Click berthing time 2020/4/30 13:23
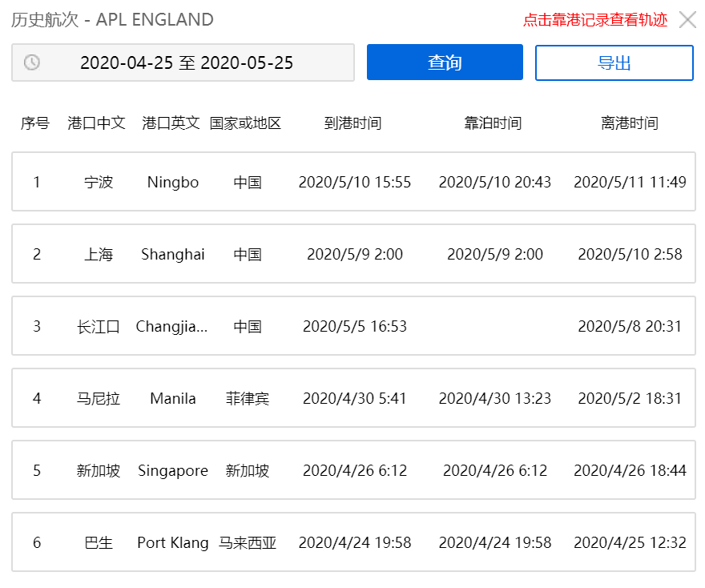 495,398
